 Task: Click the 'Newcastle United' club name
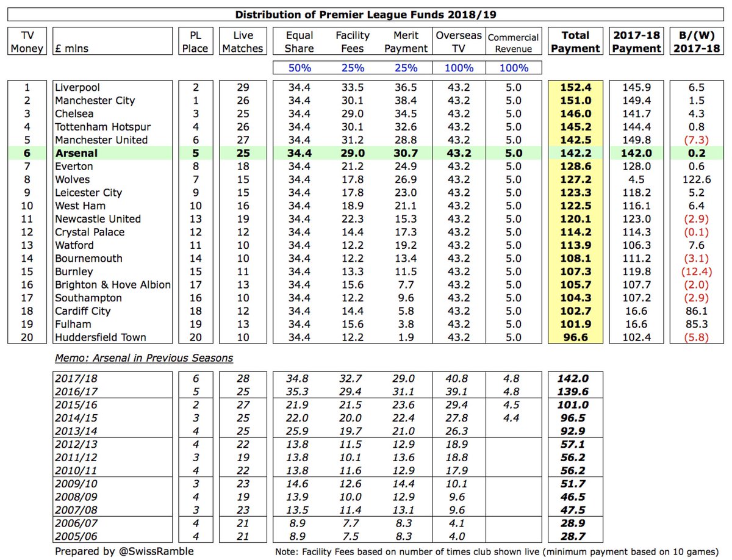tap(97, 219)
